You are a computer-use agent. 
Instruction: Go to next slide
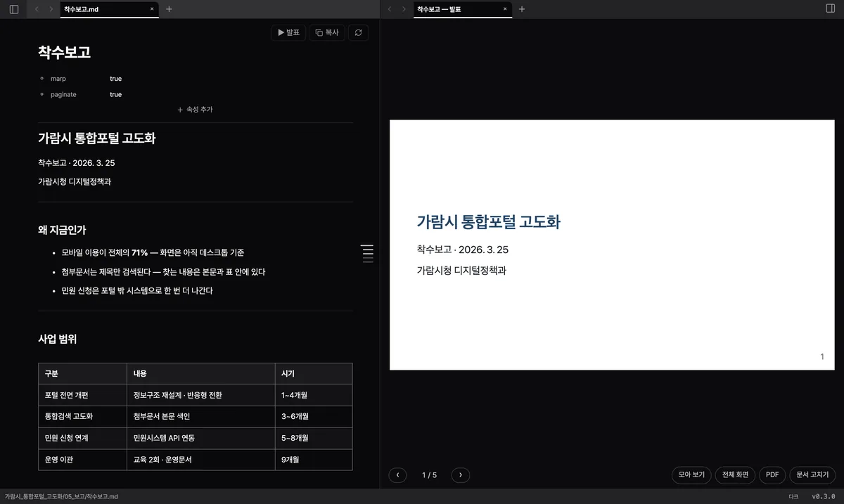tap(461, 475)
